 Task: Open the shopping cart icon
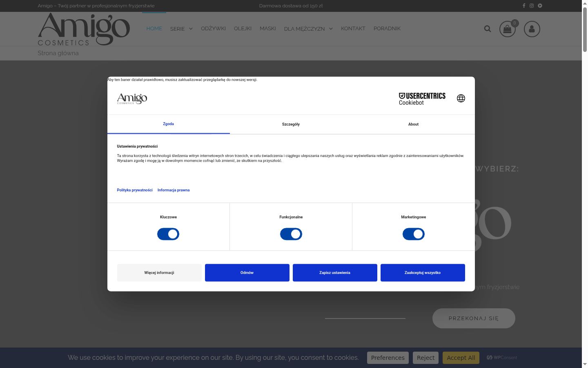click(508, 29)
